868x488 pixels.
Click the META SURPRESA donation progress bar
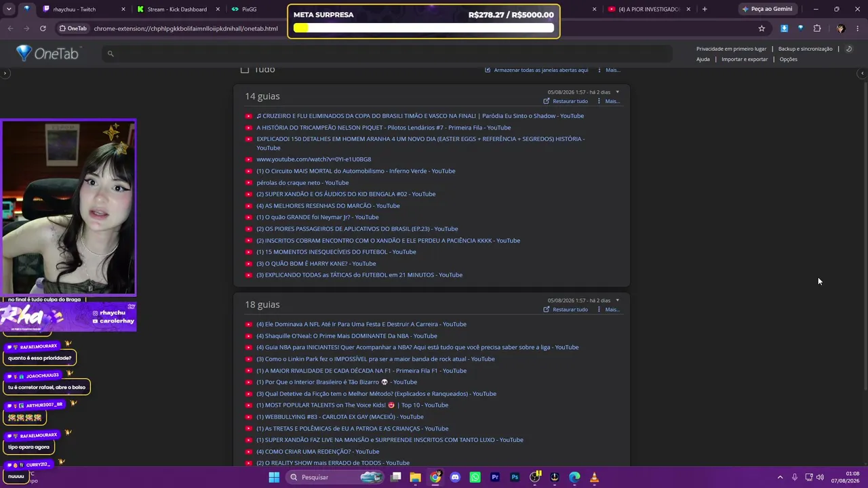point(424,28)
